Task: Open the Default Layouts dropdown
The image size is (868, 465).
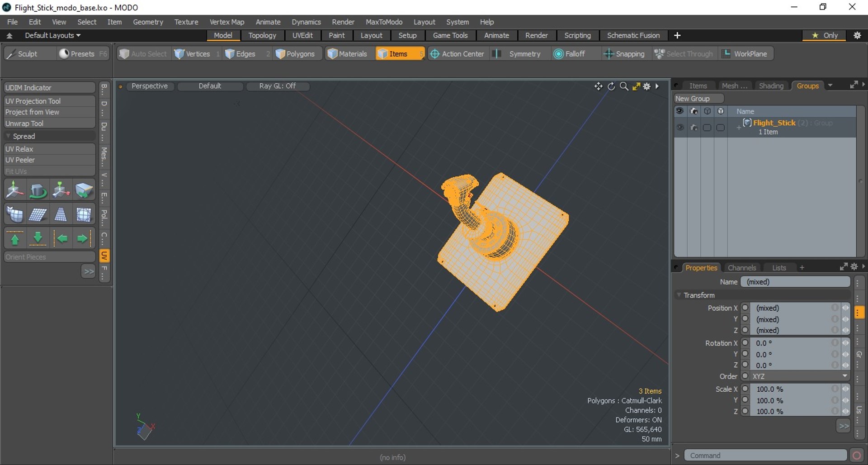Action: click(52, 35)
